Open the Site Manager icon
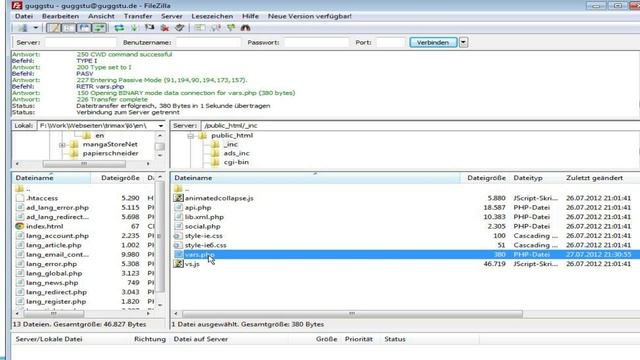 point(22,28)
